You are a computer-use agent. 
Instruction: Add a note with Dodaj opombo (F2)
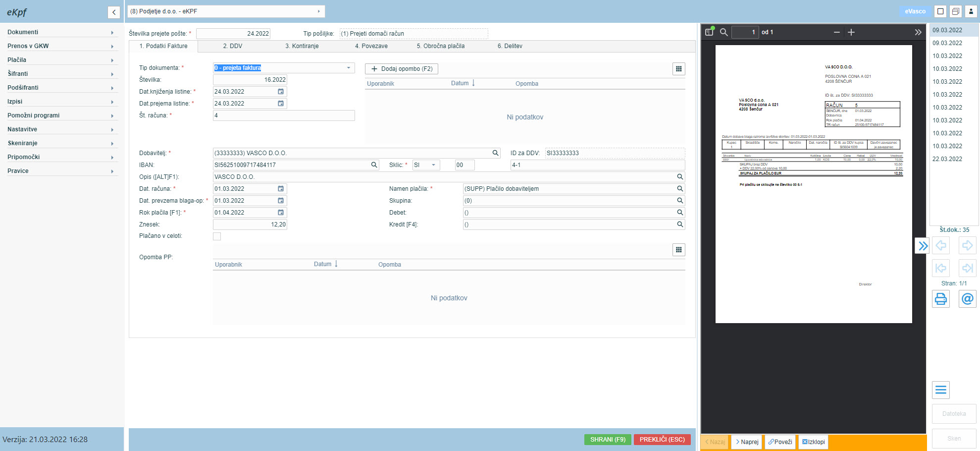point(402,69)
